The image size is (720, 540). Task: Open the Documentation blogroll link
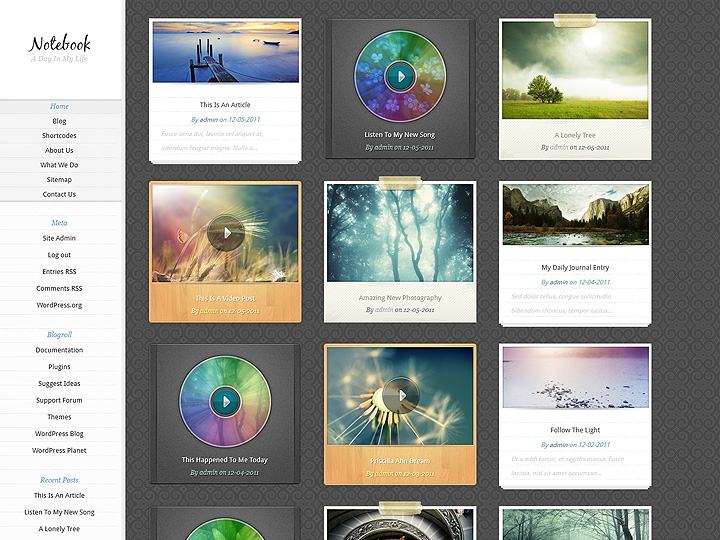click(x=59, y=350)
